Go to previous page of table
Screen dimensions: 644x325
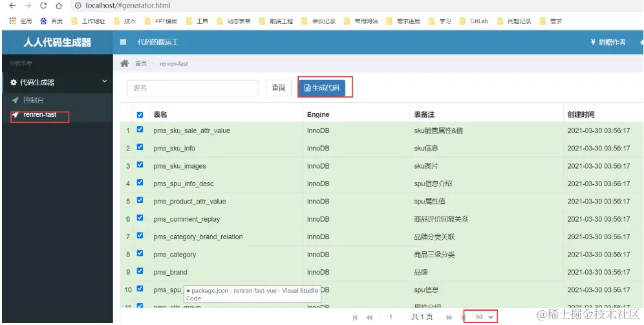(369, 317)
